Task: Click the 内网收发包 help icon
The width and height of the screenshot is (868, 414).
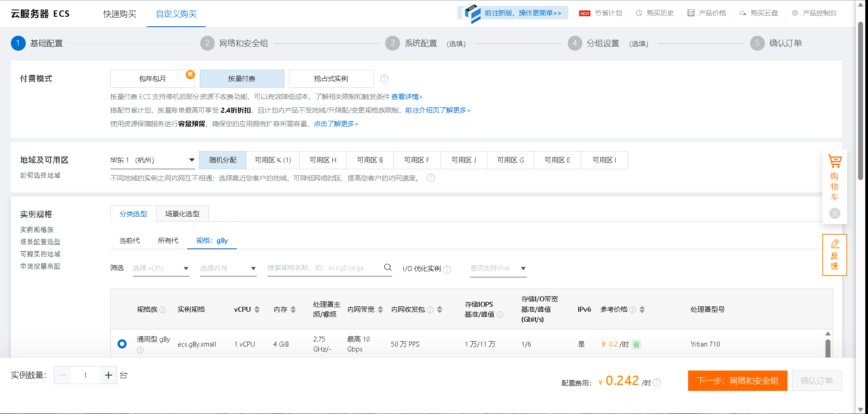Action: click(x=430, y=309)
